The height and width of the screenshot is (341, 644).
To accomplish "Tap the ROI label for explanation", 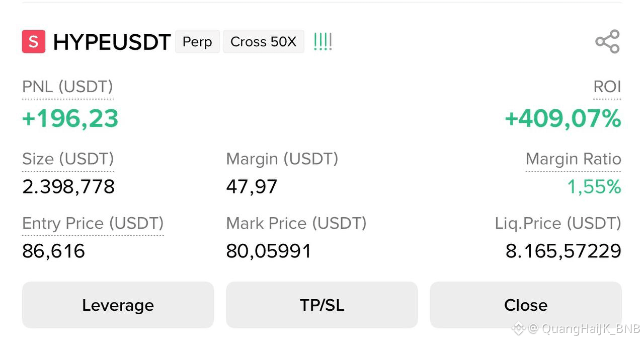I will tap(607, 87).
